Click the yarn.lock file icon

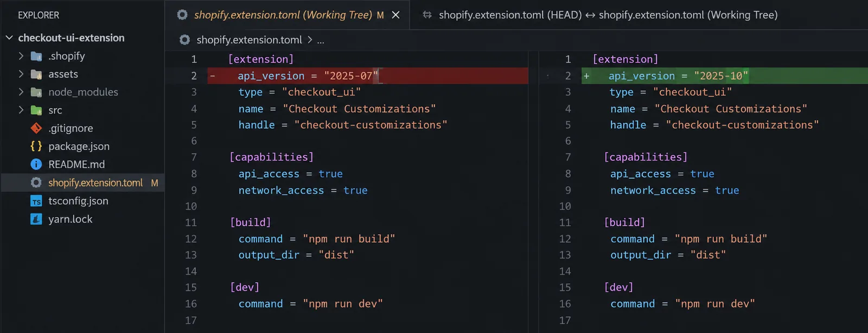(x=36, y=219)
